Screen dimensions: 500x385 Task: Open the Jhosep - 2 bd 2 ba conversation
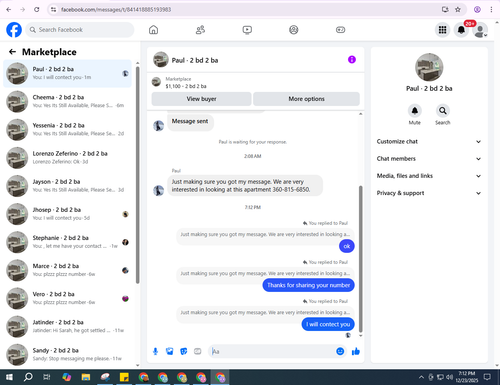(x=67, y=214)
